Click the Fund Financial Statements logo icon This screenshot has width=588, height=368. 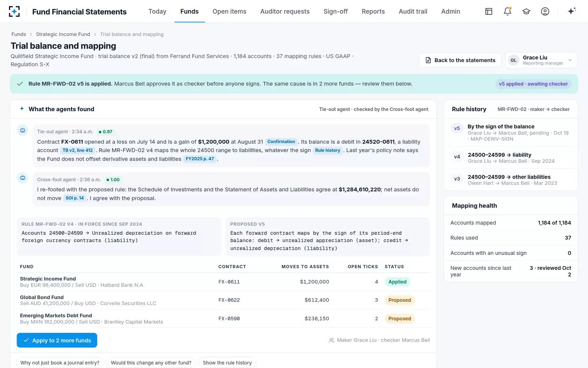click(x=14, y=11)
